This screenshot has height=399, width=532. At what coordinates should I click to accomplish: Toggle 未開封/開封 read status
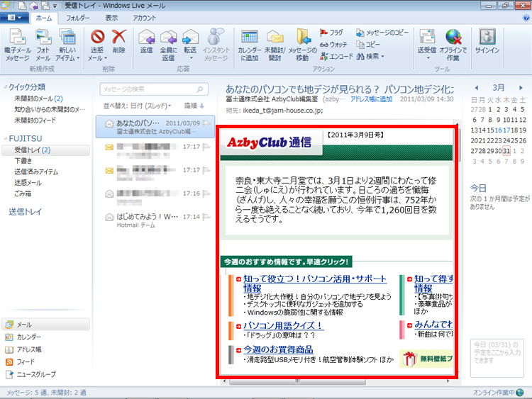coord(275,45)
